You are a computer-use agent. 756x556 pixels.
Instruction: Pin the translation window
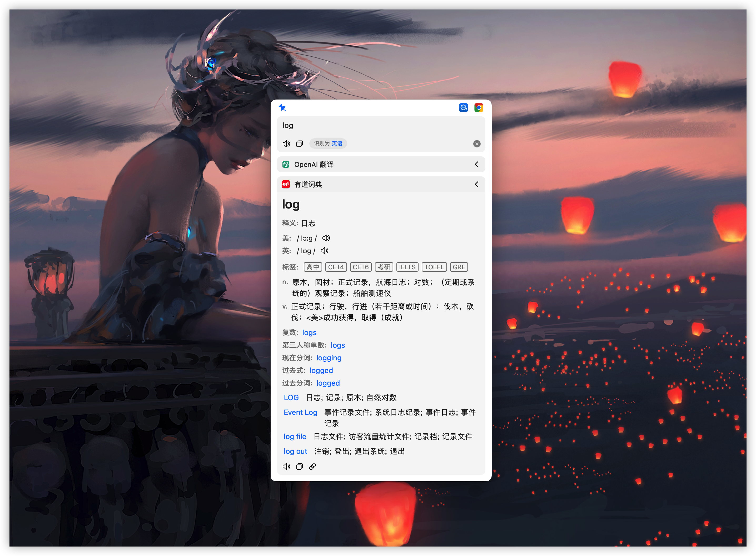(283, 108)
